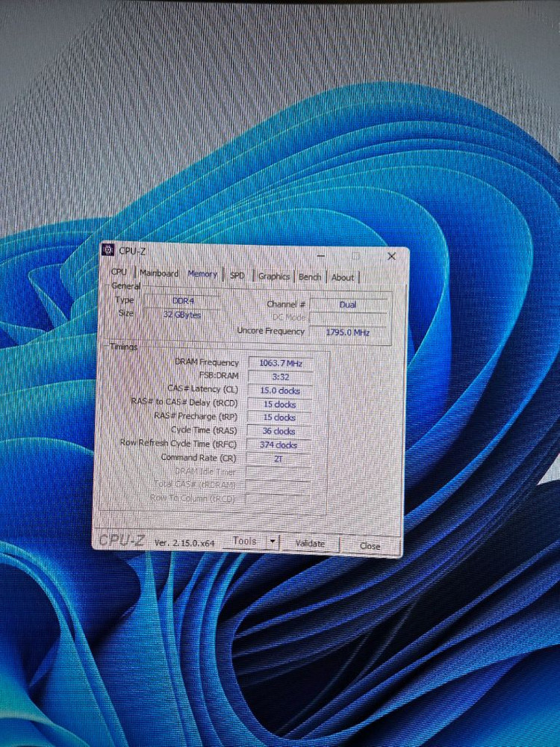This screenshot has width=560, height=747.
Task: Click the 3:32 FSB:DRAM value
Action: click(x=281, y=376)
